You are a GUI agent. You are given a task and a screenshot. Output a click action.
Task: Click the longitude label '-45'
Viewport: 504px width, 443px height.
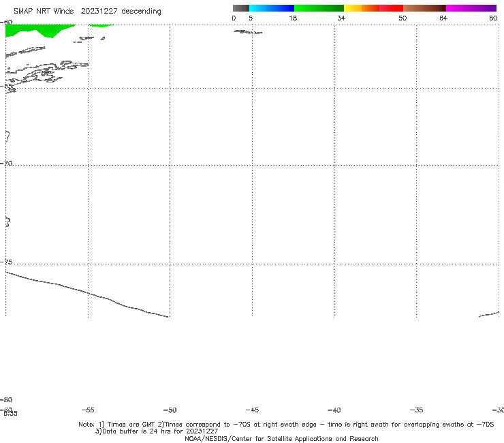252,410
